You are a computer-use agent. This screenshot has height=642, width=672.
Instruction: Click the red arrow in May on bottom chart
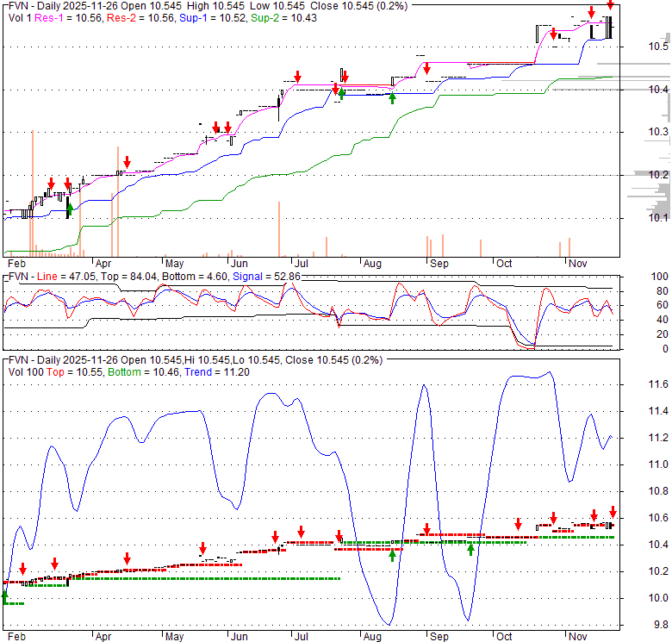tap(202, 548)
